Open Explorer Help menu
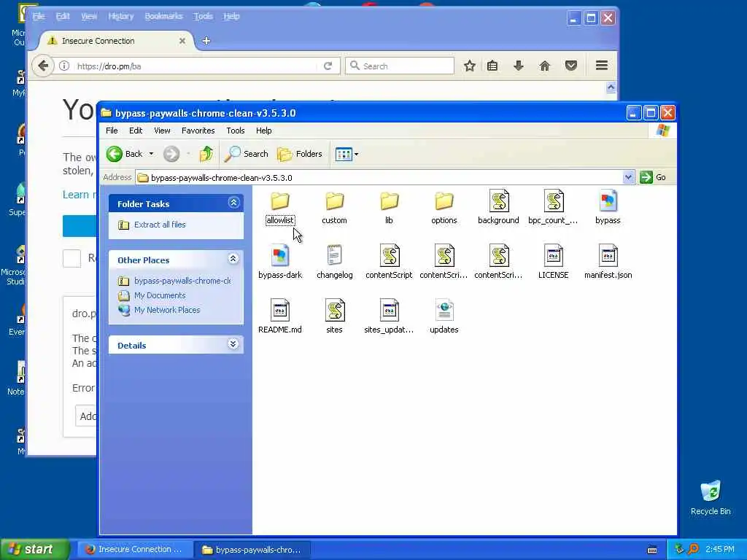 click(263, 131)
